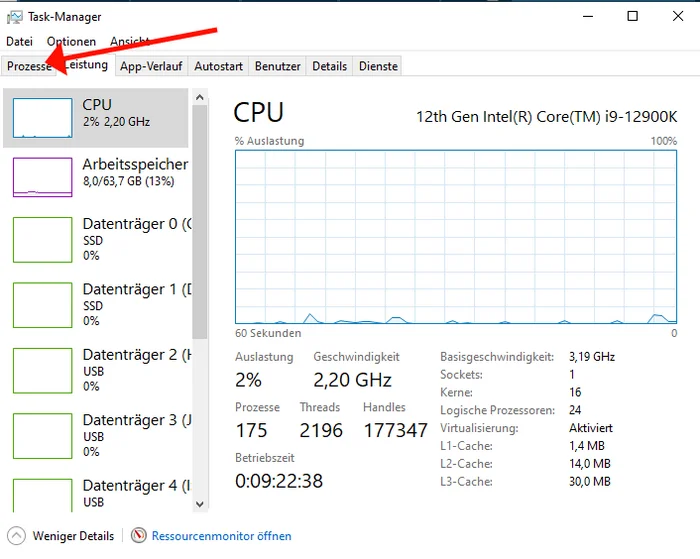Click the Auslastung 2% value
Screen dimensions: 700x559
click(x=248, y=380)
